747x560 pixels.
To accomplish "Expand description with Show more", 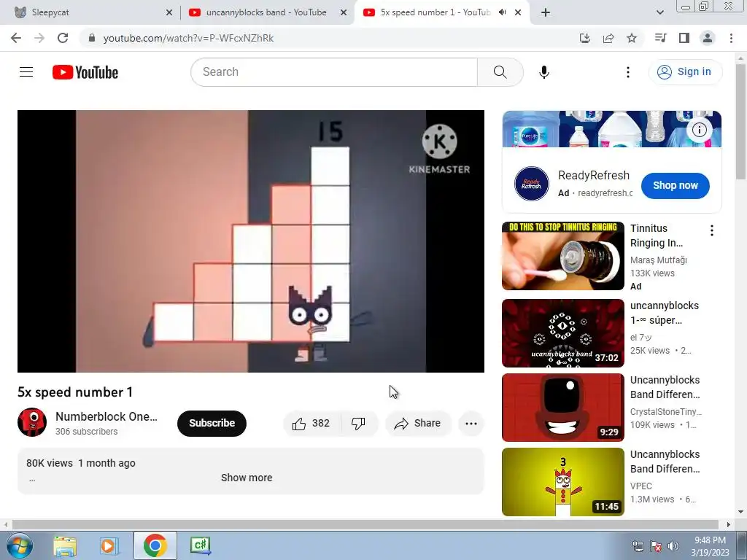I will pos(247,478).
